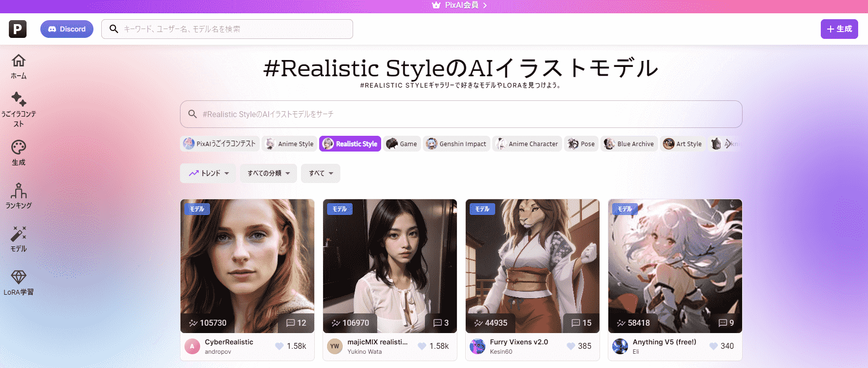
Task: Select the Anime Style tag
Action: click(289, 144)
